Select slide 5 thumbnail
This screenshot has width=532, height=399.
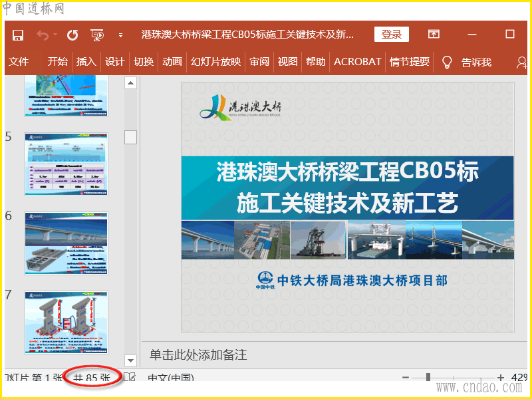pos(66,164)
